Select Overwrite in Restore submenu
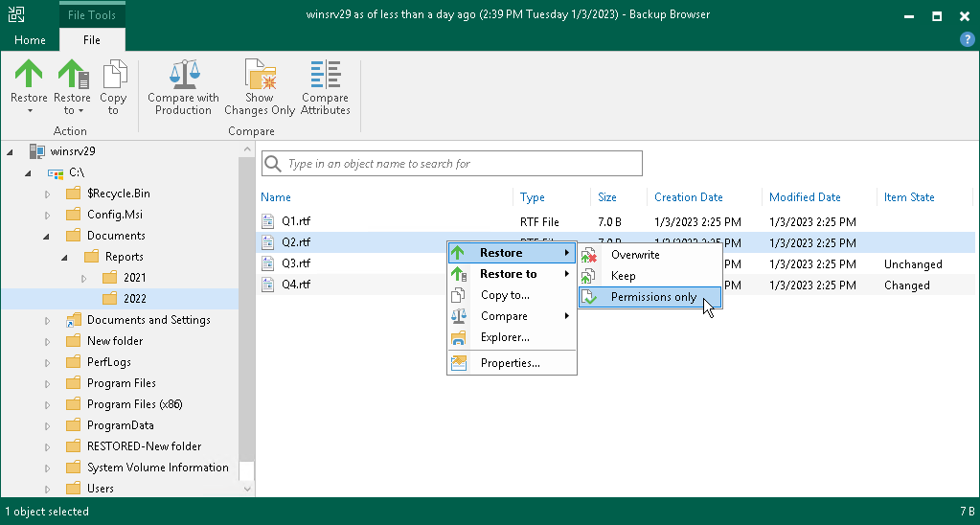 pyautogui.click(x=650, y=255)
